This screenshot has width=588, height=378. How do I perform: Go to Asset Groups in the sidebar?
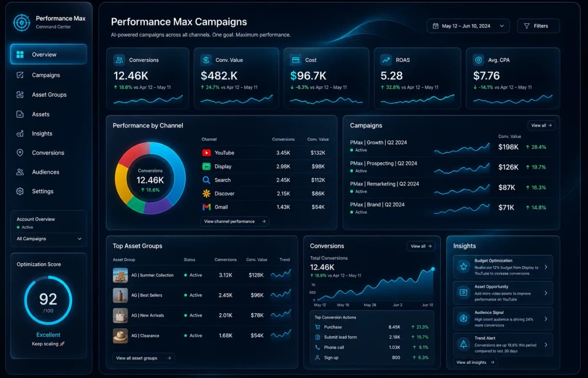[x=49, y=95]
